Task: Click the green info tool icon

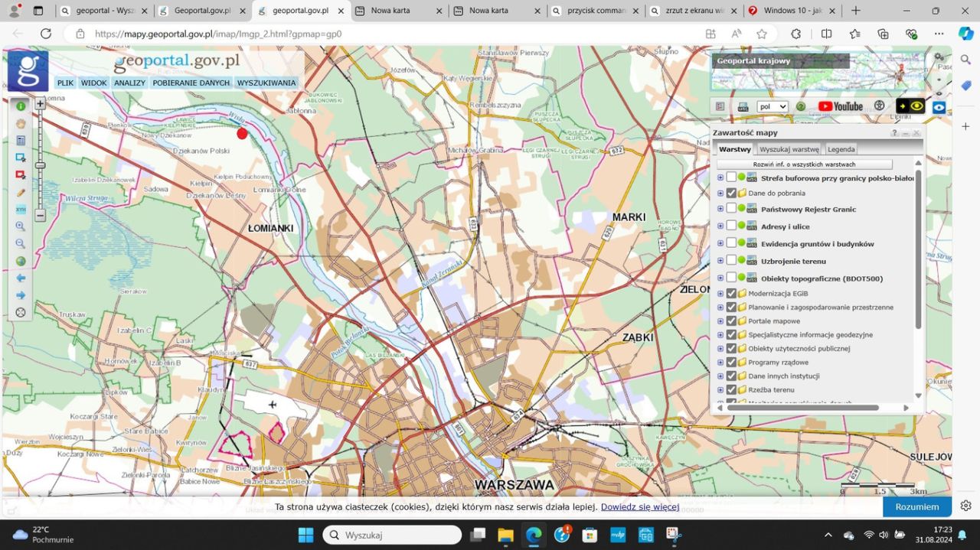Action: point(21,106)
